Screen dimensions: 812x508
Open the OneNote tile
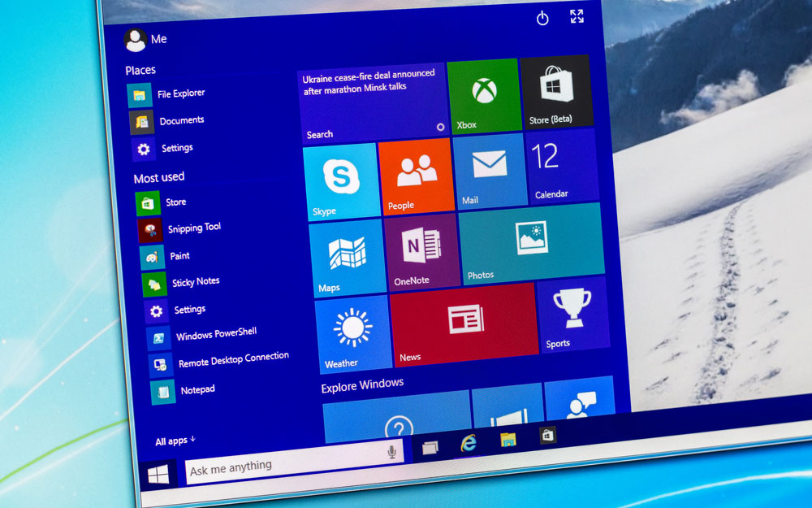pos(421,251)
